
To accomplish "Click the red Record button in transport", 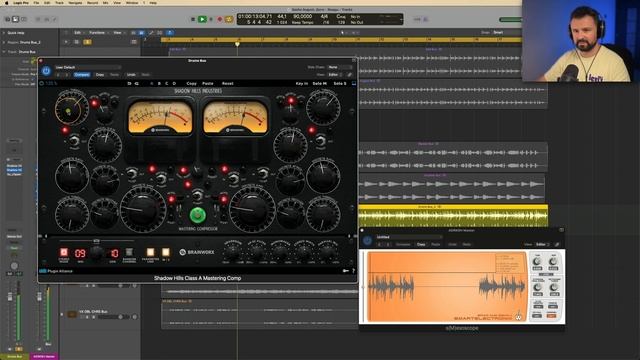I will 220,19.
